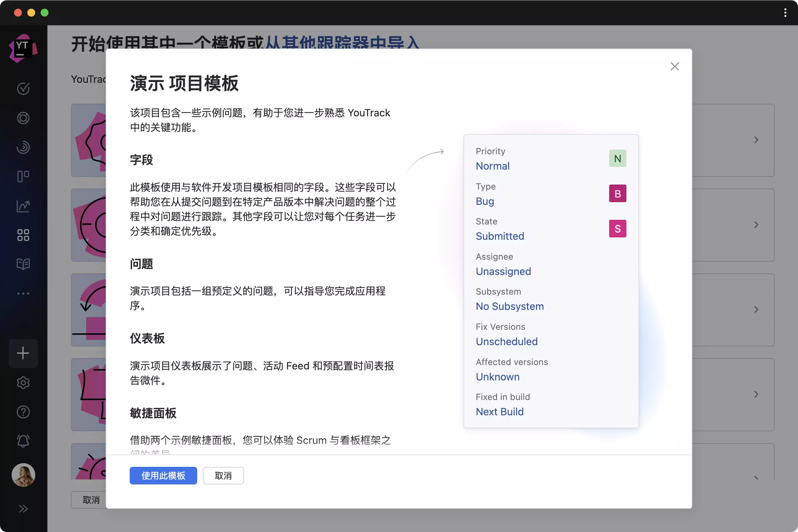Open the Administration gear icon

[23, 383]
